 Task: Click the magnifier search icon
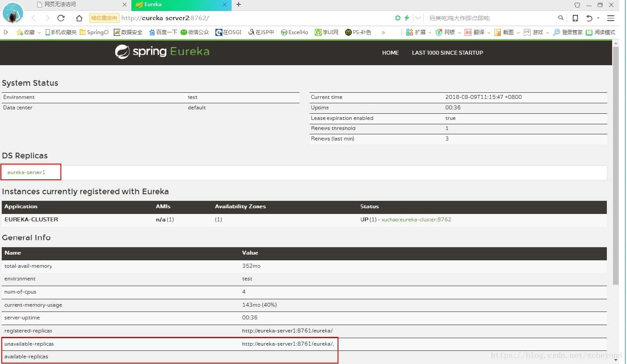[x=561, y=18]
